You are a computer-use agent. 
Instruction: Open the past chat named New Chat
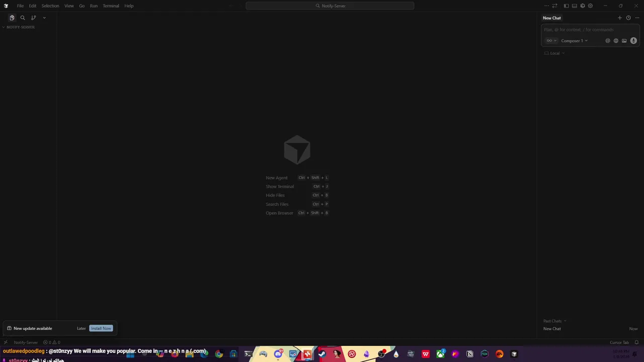pos(591,329)
